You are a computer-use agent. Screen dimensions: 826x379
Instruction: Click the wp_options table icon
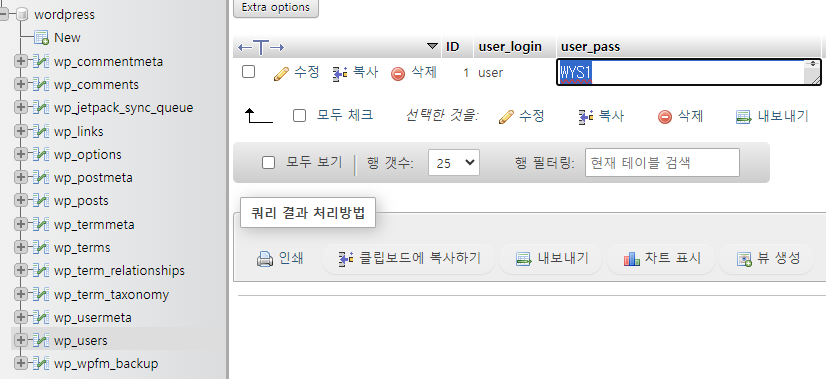tap(41, 154)
